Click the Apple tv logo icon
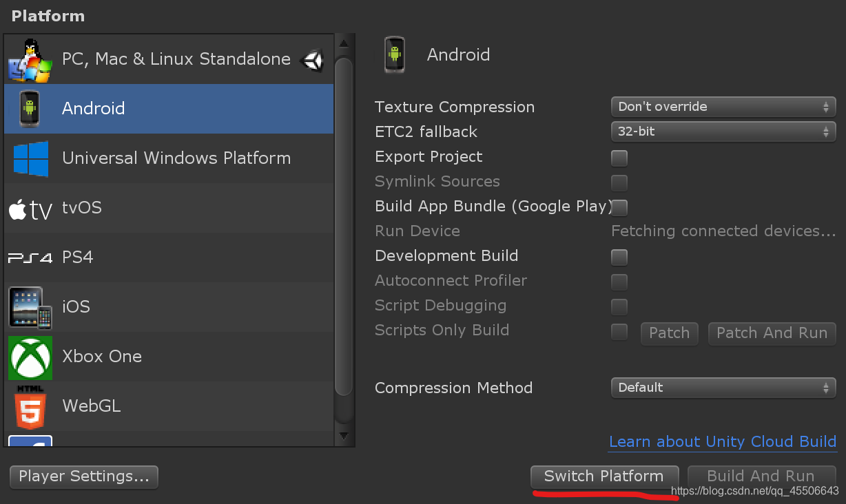This screenshot has width=846, height=504. point(30,209)
